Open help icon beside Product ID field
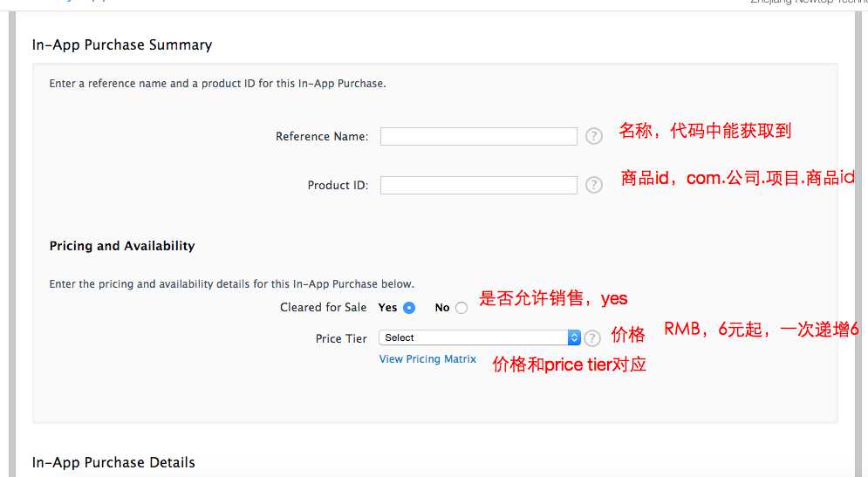Image resolution: width=868 pixels, height=477 pixels. point(594,185)
